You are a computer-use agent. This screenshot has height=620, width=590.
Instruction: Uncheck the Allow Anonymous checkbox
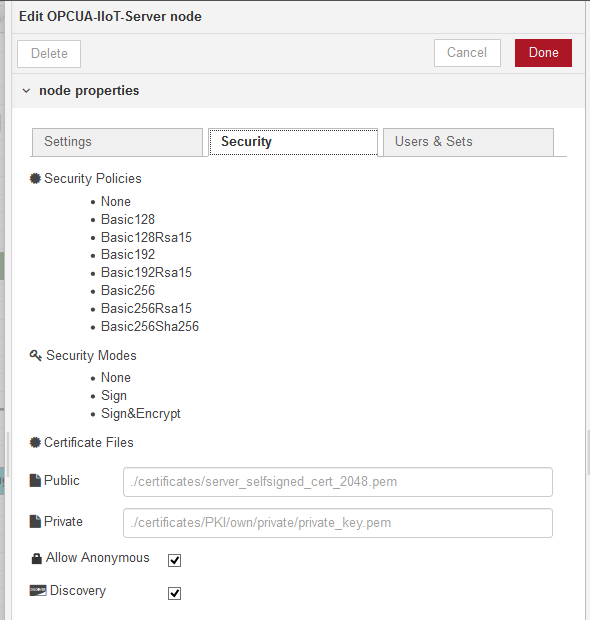pos(174,560)
